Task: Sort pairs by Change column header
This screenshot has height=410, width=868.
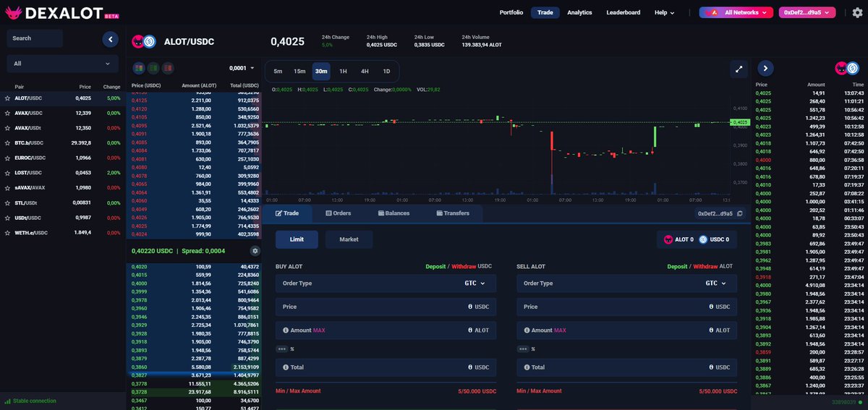Action: pyautogui.click(x=111, y=87)
